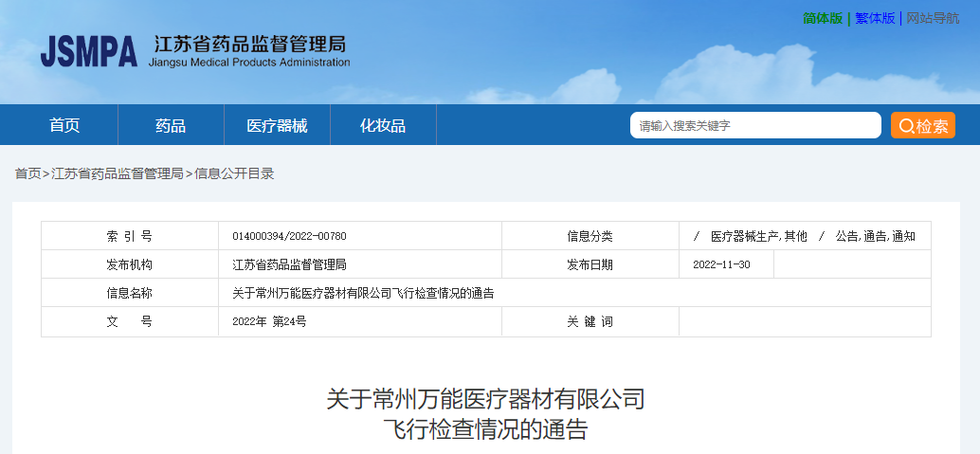This screenshot has width=980, height=454.
Task: Click 江苏省药品监督管理局 breadcrumb link
Action: coord(117,173)
